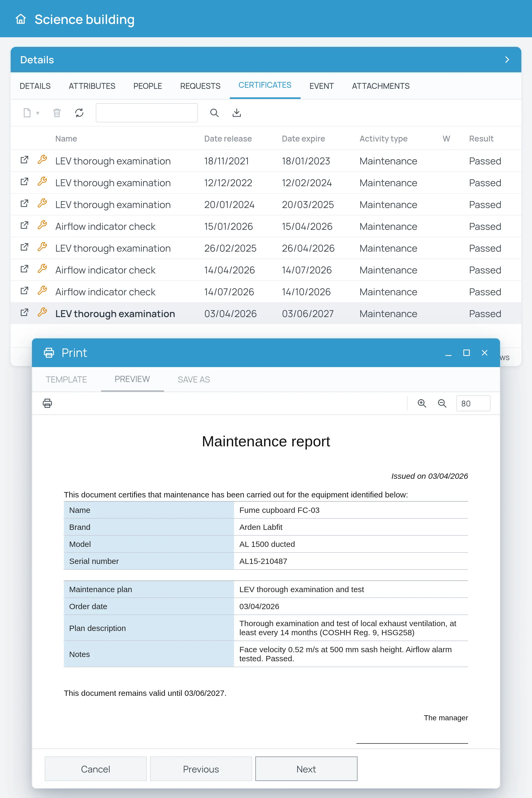Click the printer icon in the preview toolbar

[x=47, y=403]
